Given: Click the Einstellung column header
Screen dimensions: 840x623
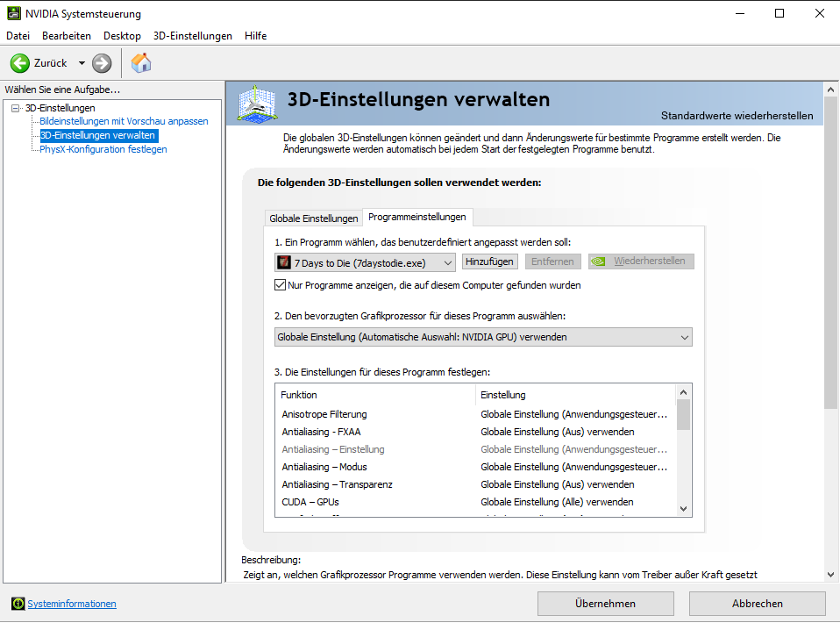Looking at the screenshot, I should pos(576,395).
